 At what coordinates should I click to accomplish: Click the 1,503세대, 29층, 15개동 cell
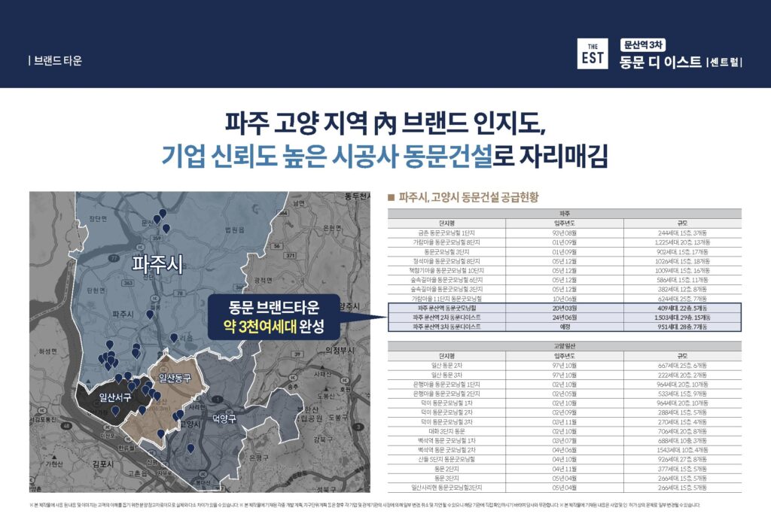(x=682, y=318)
